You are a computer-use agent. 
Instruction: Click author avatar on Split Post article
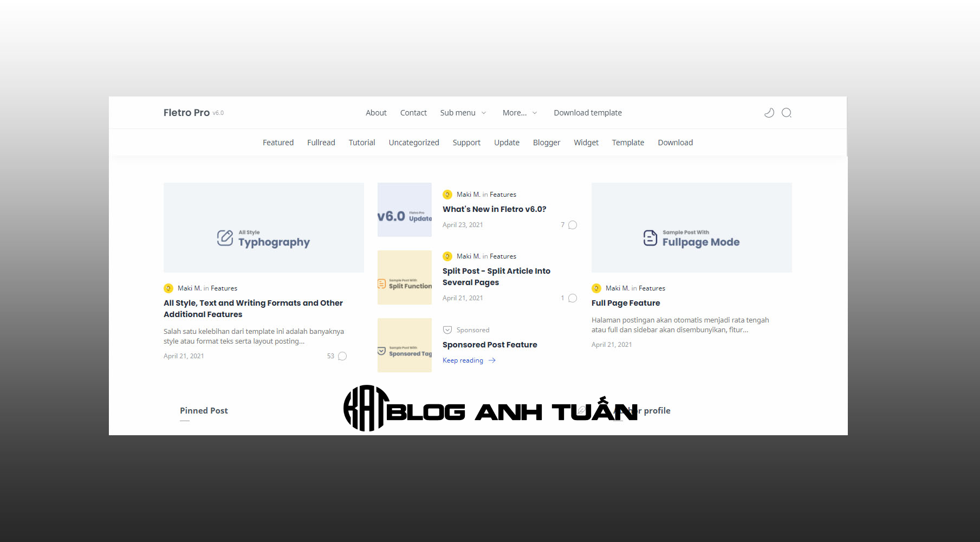447,256
